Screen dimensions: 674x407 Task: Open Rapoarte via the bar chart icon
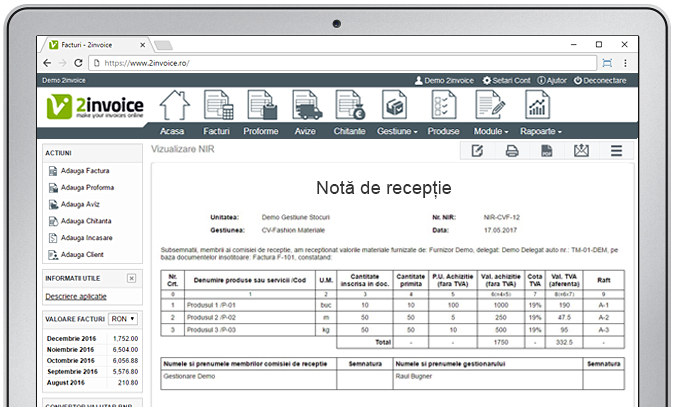click(538, 106)
